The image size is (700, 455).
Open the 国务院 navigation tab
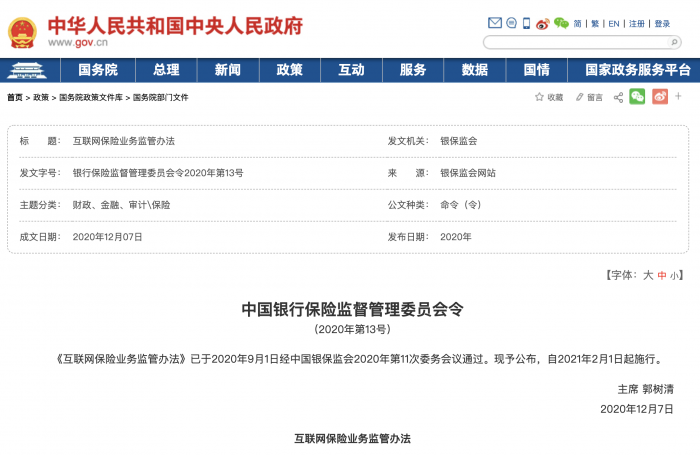pyautogui.click(x=98, y=70)
